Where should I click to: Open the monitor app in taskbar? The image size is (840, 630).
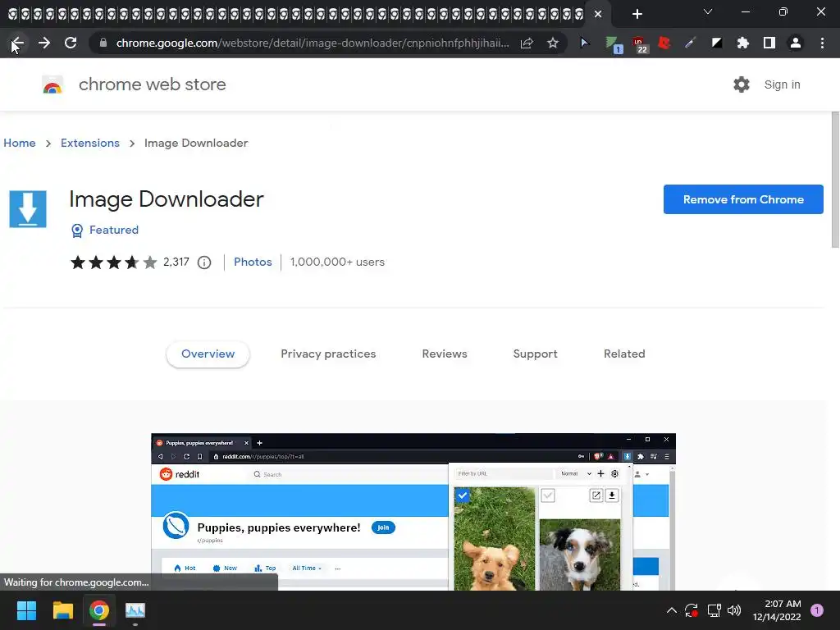135,610
